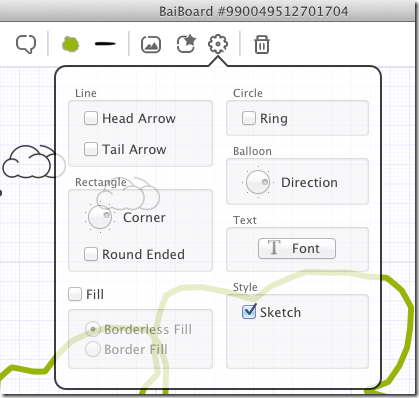Click the Balloon Direction dial knob
Screen dimensions: 419x398
click(x=258, y=182)
